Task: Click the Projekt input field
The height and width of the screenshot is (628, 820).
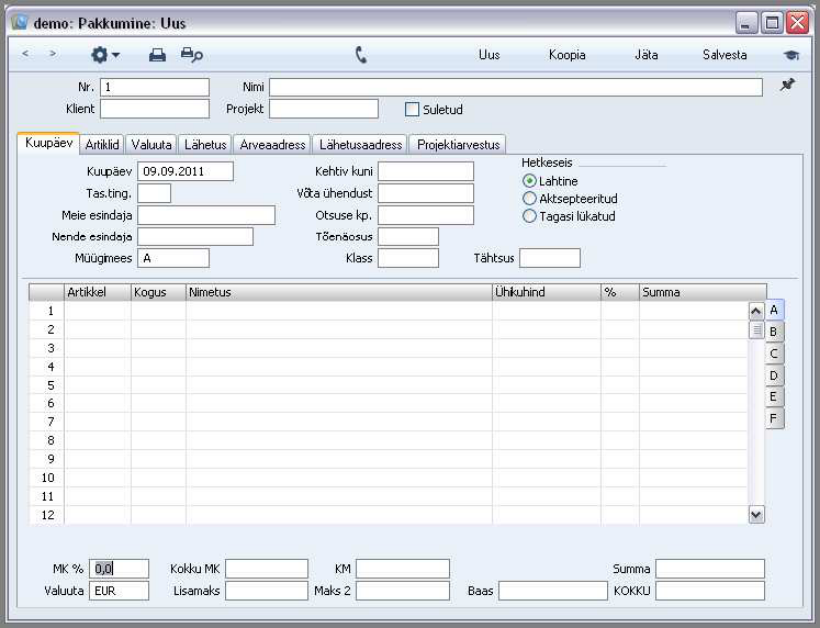Action: coord(324,109)
